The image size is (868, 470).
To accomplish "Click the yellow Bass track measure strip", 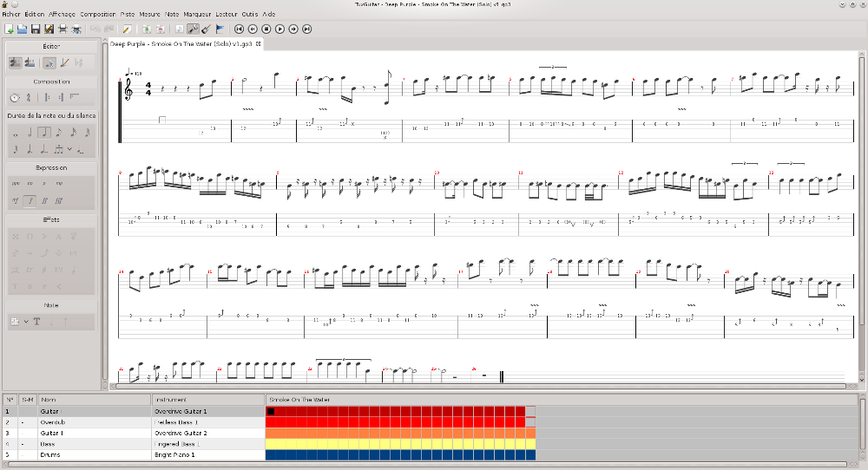I will click(x=399, y=443).
